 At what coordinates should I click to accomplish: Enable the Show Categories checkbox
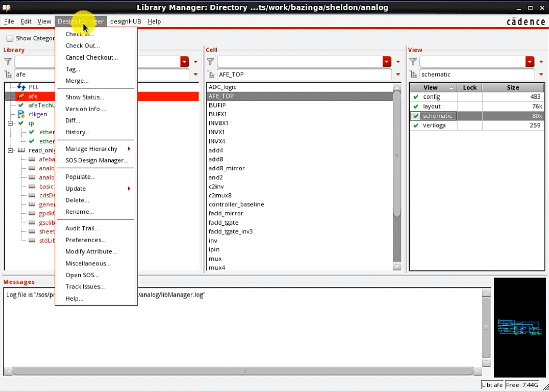(10, 38)
